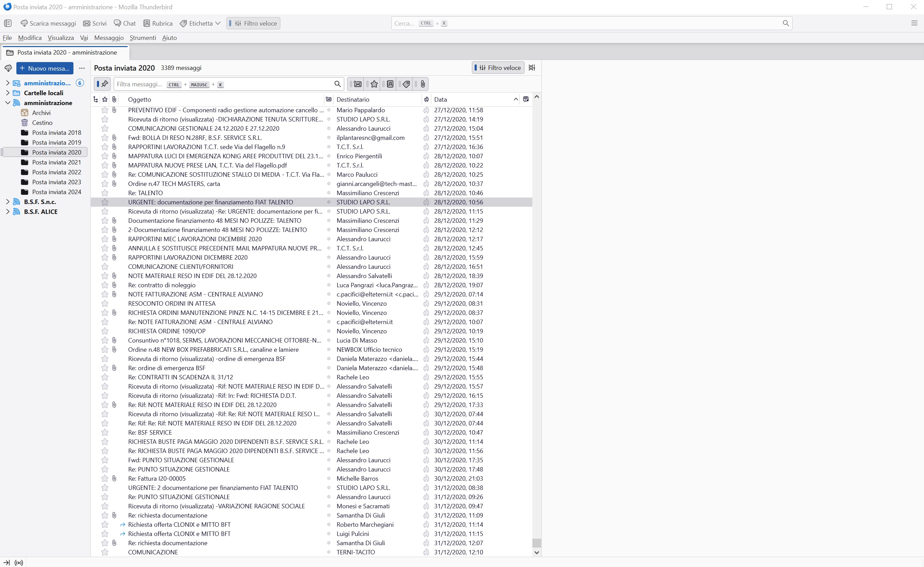Click the Scarica messaggi download icon
The image size is (924, 567).
pyautogui.click(x=24, y=23)
